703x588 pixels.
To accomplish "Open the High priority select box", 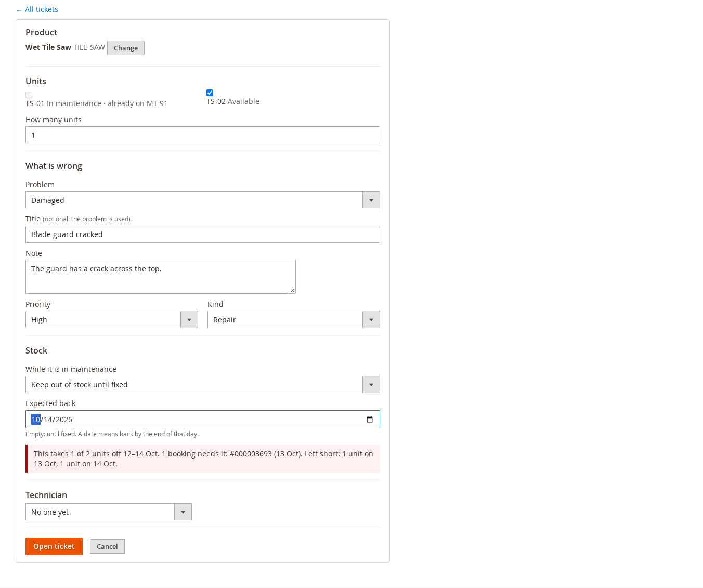I will click(112, 320).
